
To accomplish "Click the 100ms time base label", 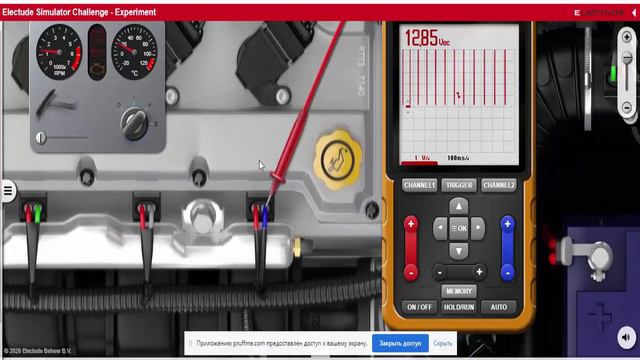I will (458, 158).
